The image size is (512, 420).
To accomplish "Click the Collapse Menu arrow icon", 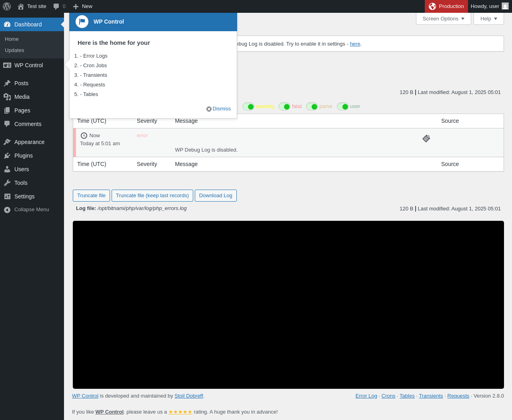I will pos(7,210).
